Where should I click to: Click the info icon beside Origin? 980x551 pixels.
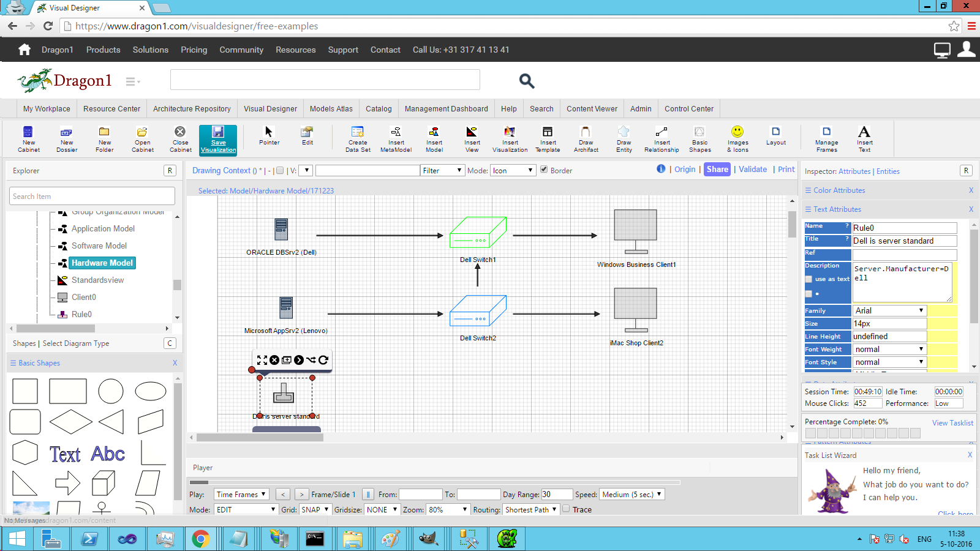pyautogui.click(x=661, y=169)
